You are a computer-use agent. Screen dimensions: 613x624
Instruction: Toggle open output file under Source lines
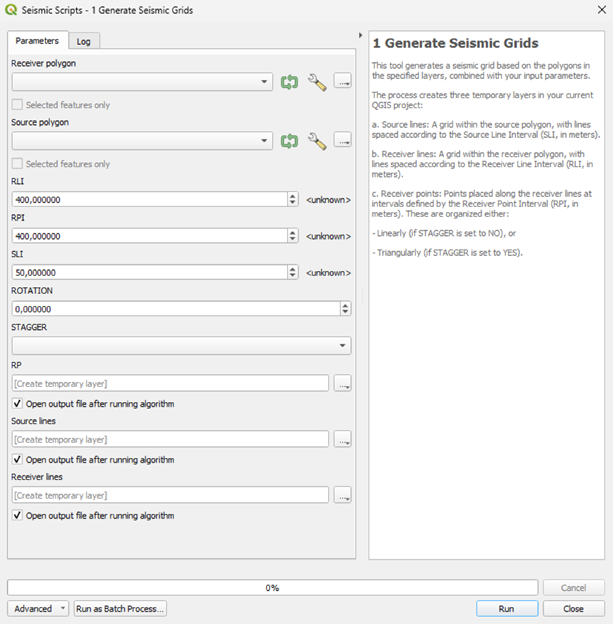(x=18, y=460)
